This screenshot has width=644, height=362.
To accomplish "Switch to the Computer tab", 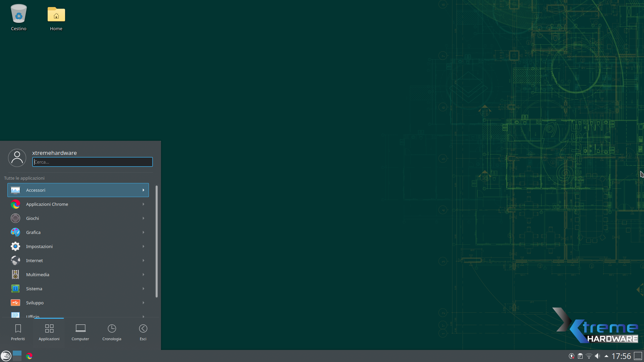I will coord(80,332).
